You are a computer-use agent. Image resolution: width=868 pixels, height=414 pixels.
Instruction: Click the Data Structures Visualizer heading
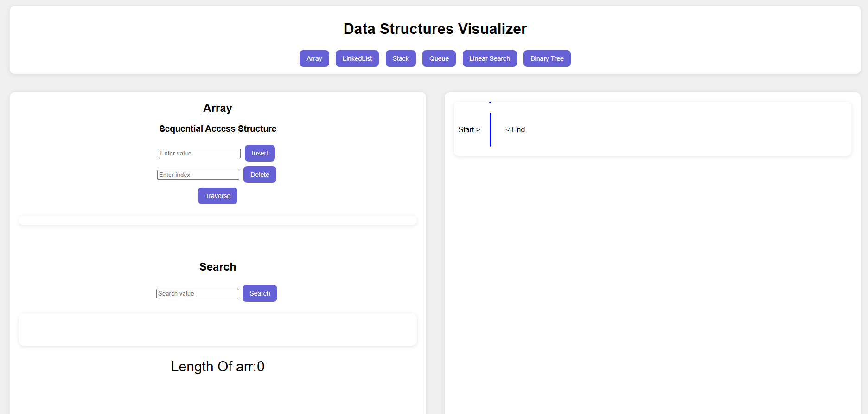tap(435, 29)
